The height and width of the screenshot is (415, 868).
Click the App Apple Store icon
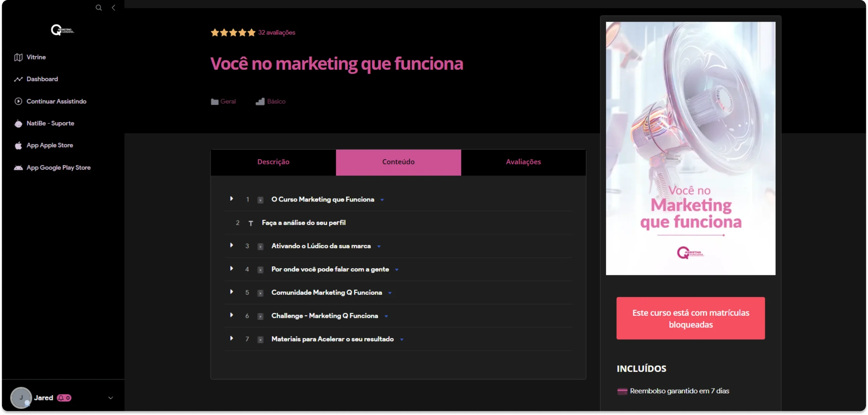[x=18, y=145]
